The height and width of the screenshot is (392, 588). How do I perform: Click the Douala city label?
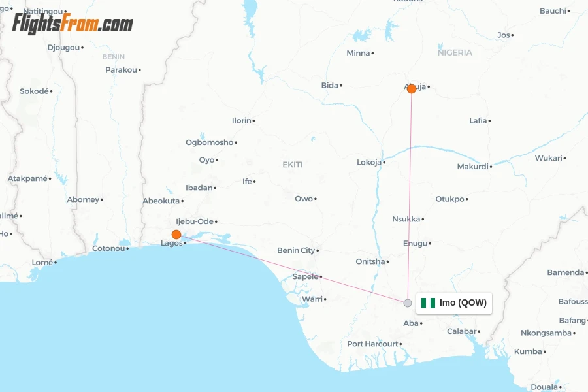pyautogui.click(x=544, y=387)
